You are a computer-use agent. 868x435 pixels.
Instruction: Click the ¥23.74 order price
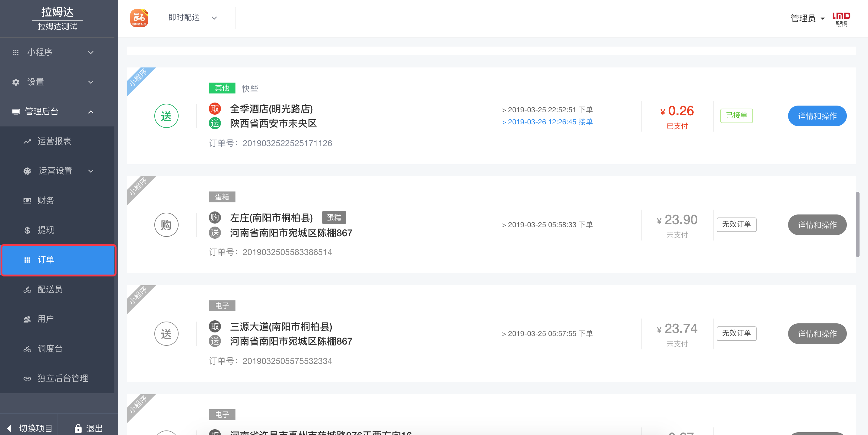click(x=677, y=329)
